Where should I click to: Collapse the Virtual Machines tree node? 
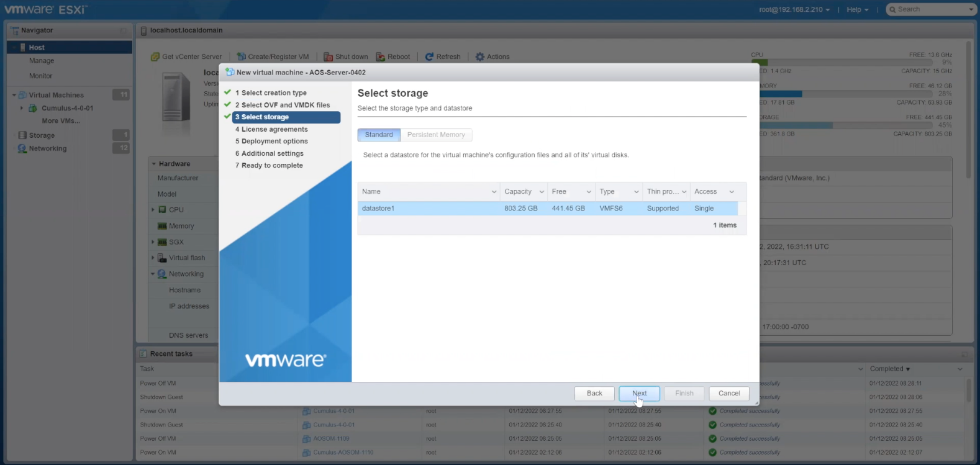[x=14, y=95]
